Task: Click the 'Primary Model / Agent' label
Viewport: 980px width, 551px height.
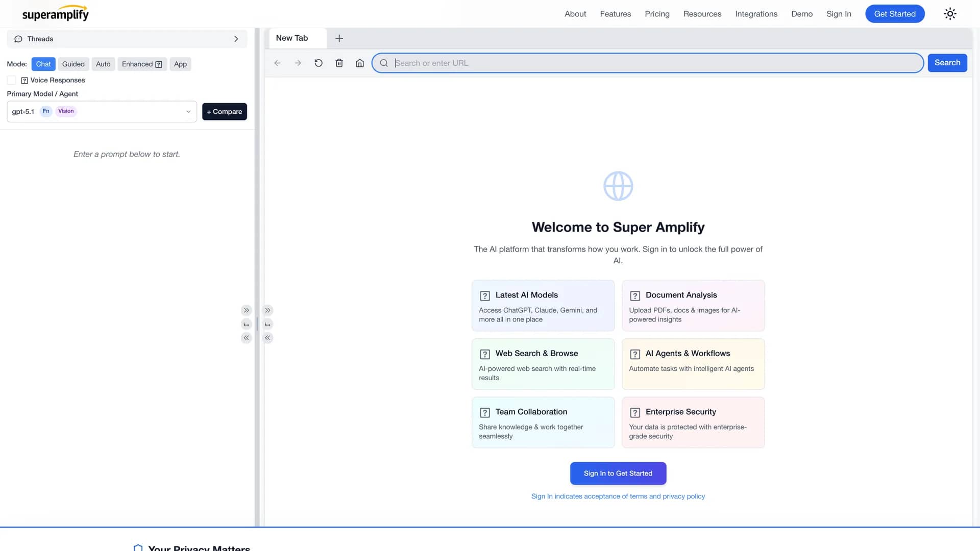Action: click(42, 94)
